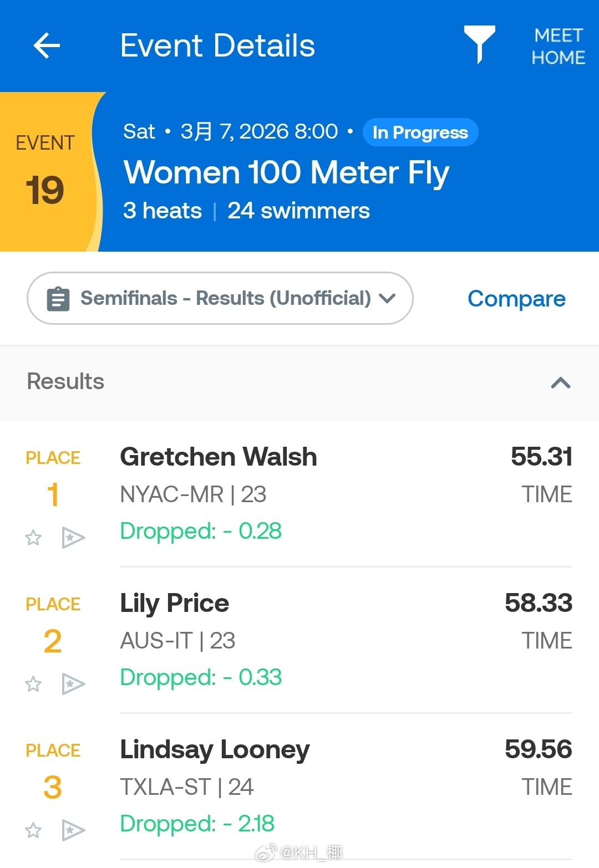Image resolution: width=599 pixels, height=868 pixels.
Task: Open Gretchen Walsh swimmer name
Action: point(219,457)
